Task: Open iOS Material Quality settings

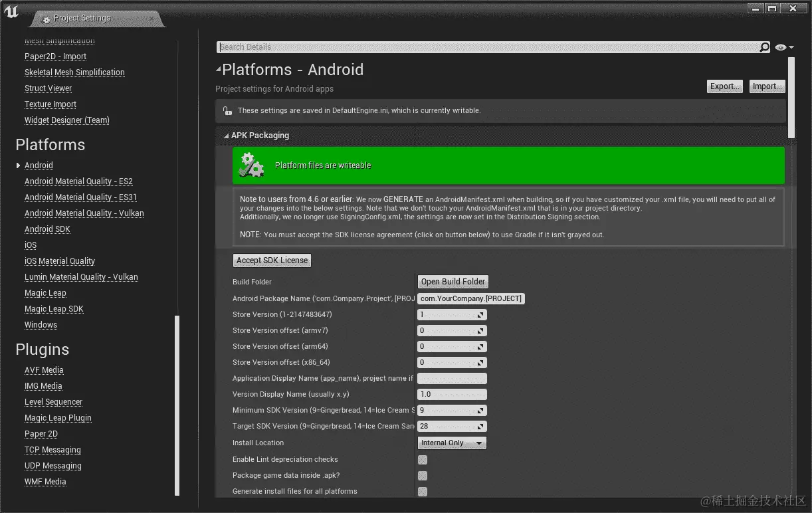Action: 60,261
